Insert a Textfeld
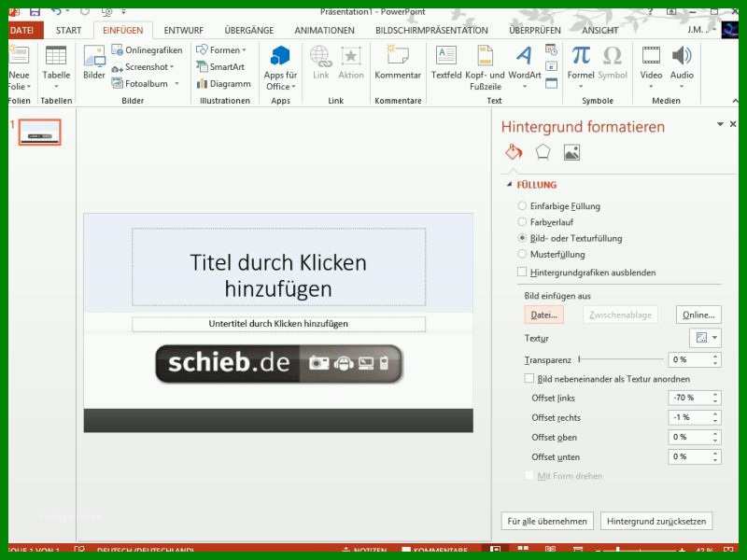 (x=446, y=63)
